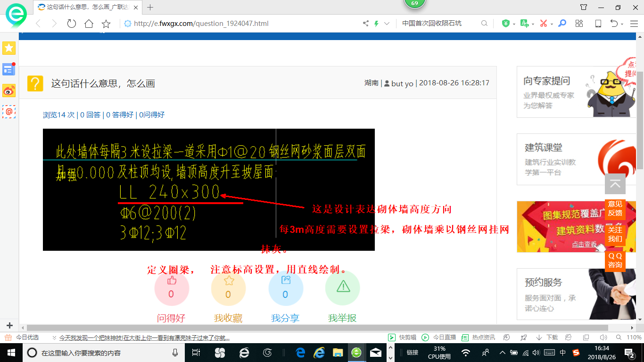The width and height of the screenshot is (644, 362).
Task: Open the 预约服务 panel
Action: point(576,295)
